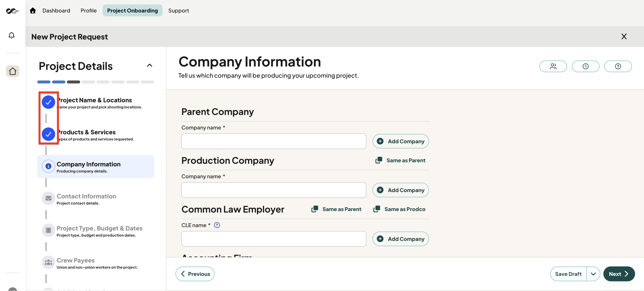Viewport: 644px width, 291px height.
Task: Open the collaborators people icon button
Action: click(x=553, y=66)
